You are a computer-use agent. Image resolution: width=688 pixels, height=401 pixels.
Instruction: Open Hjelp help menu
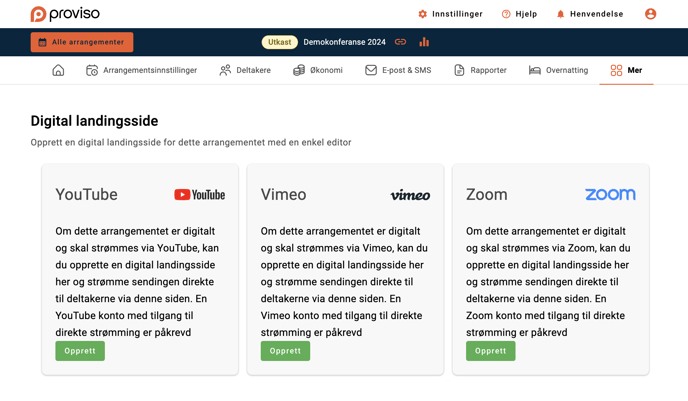(519, 14)
